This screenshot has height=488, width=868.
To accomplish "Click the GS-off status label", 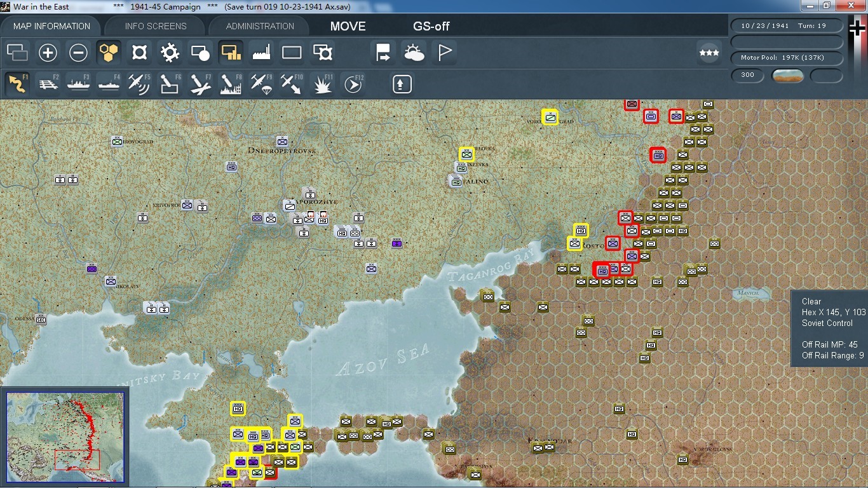I will pos(431,26).
